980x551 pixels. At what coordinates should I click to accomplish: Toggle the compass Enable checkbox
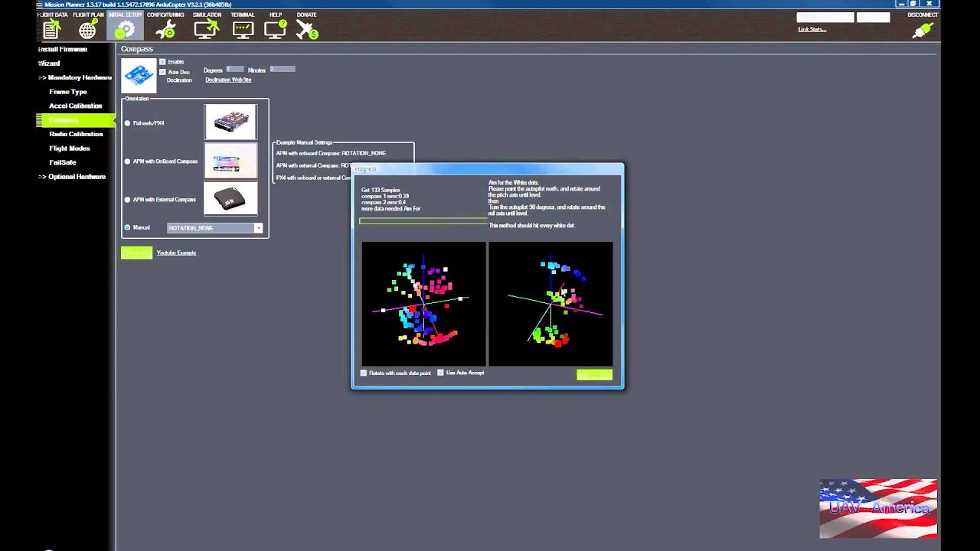pyautogui.click(x=162, y=62)
